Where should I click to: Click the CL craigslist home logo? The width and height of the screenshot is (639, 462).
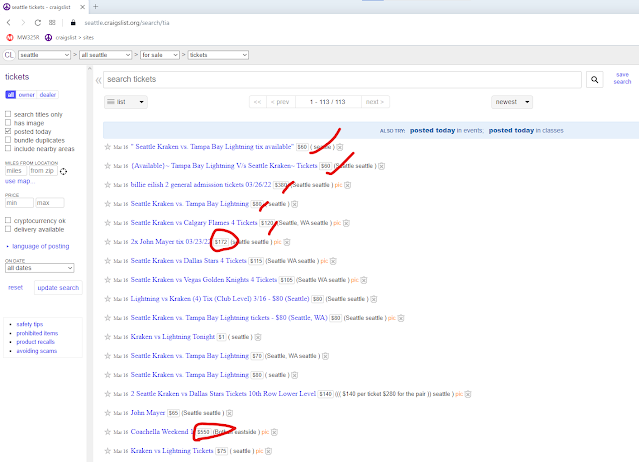pos(9,55)
